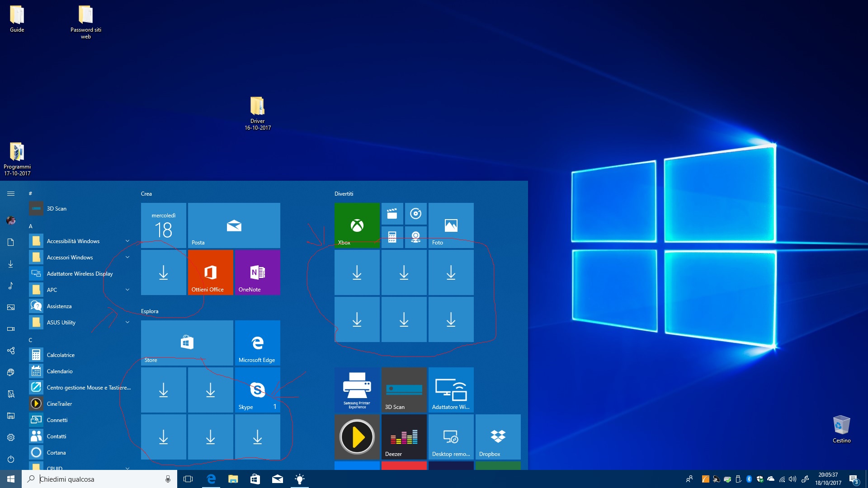Open Connetti from the app list

[80, 420]
